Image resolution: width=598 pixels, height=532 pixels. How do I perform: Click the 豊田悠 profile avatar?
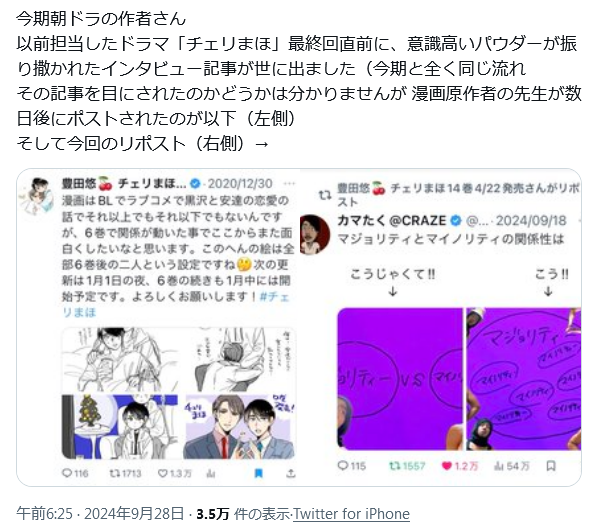pyautogui.click(x=36, y=196)
